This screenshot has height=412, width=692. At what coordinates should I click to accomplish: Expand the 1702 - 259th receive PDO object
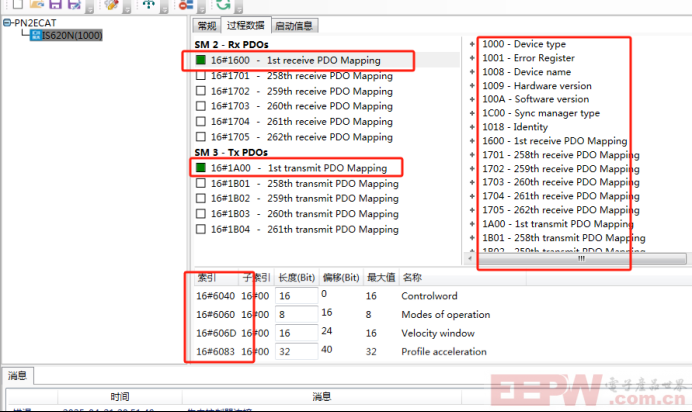472,169
